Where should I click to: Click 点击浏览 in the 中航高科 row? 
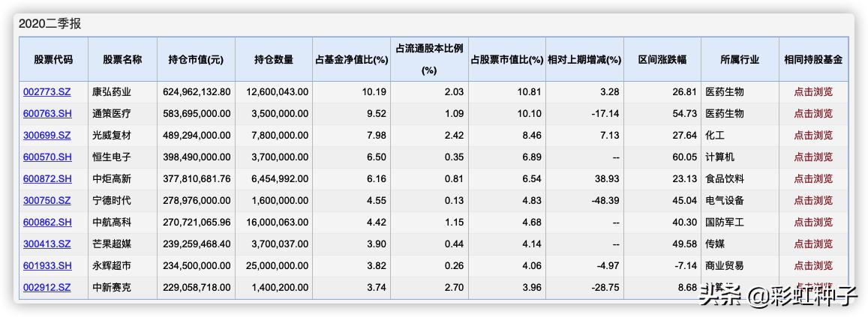click(x=813, y=223)
